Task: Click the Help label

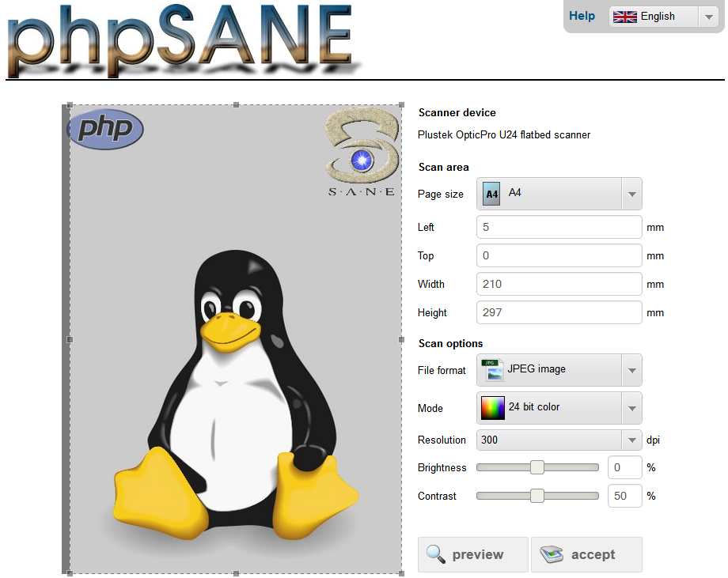Action: 582,15
